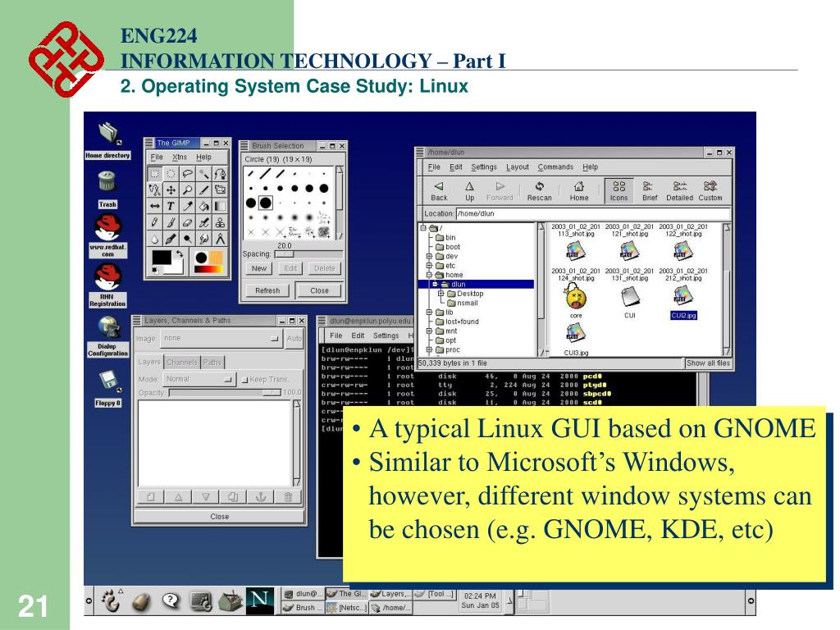Launch Netscape from the panel
The width and height of the screenshot is (840, 630).
click(x=260, y=600)
